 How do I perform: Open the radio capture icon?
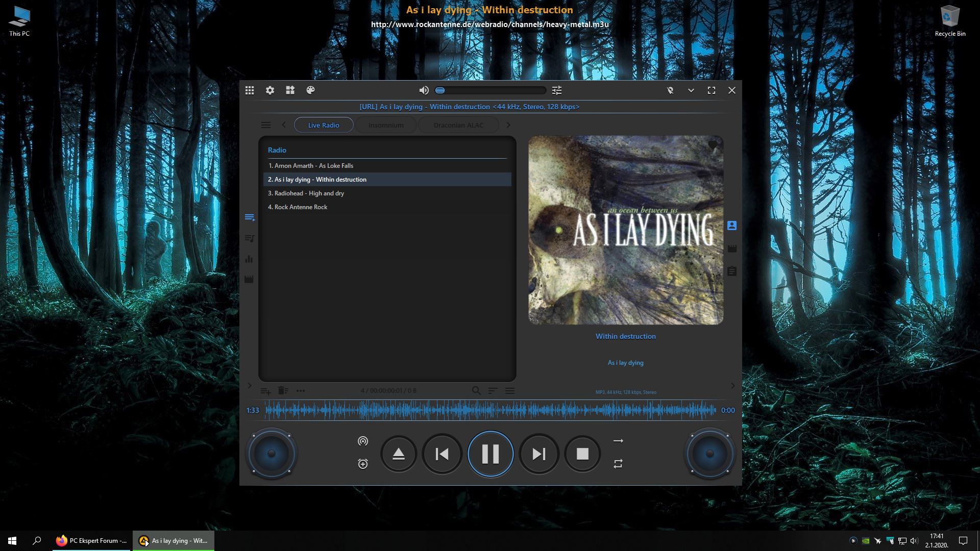(363, 441)
